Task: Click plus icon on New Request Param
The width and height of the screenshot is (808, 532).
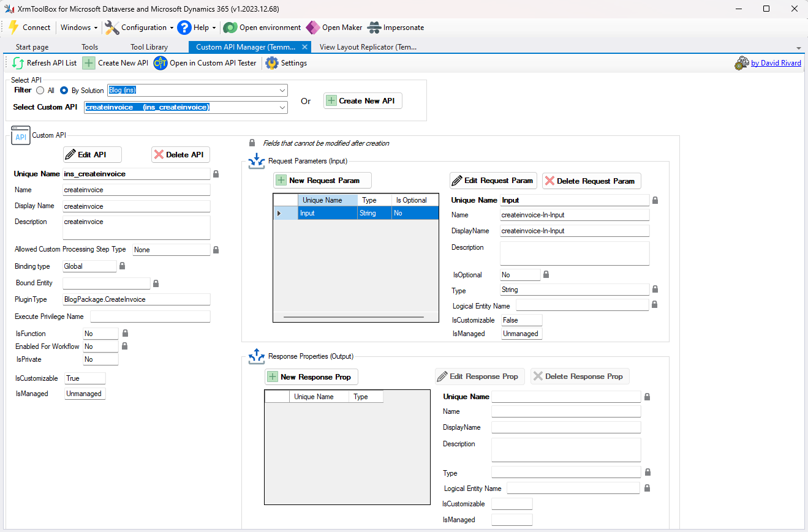Action: pos(281,180)
